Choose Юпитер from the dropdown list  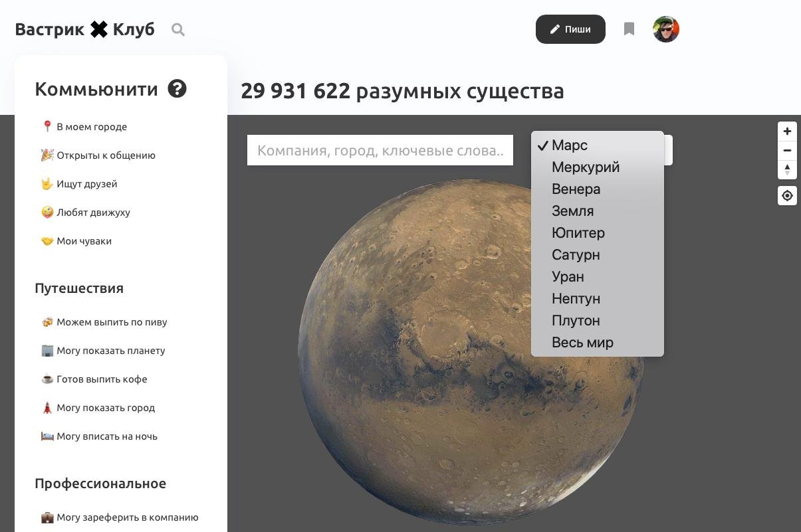[578, 233]
